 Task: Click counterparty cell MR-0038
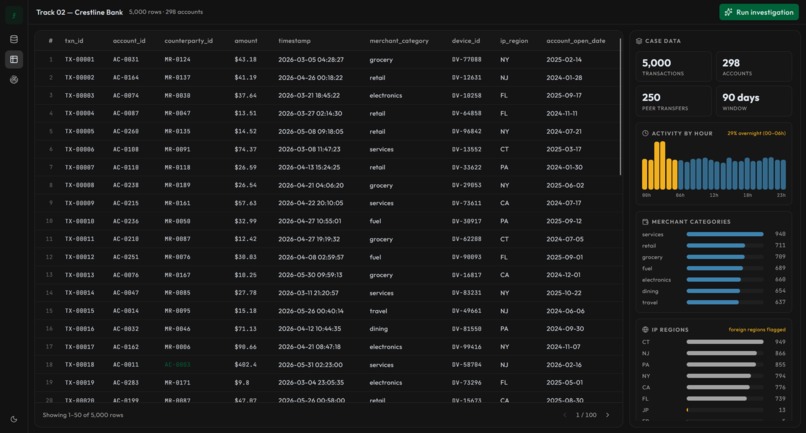177,96
